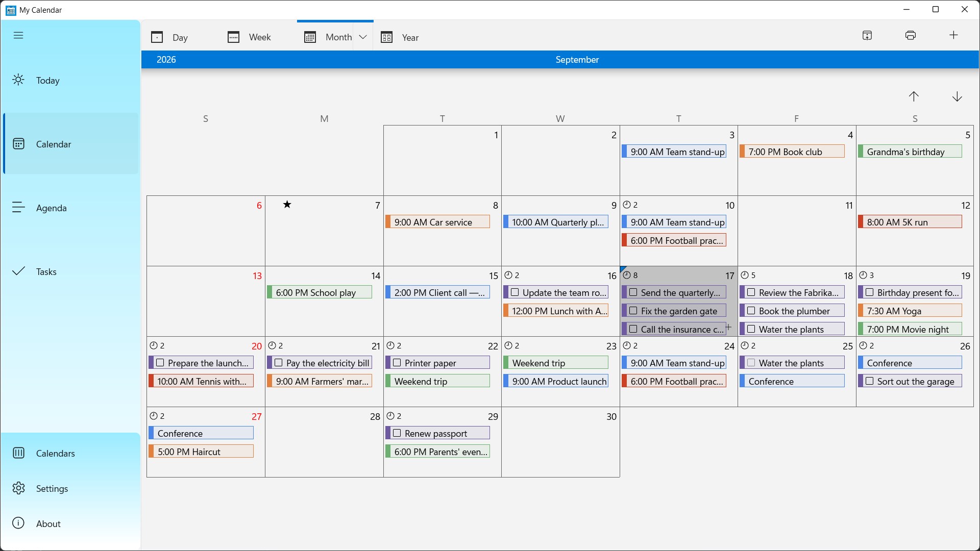Viewport: 980px width, 551px height.
Task: Select the September 11 day cell
Action: [797, 231]
